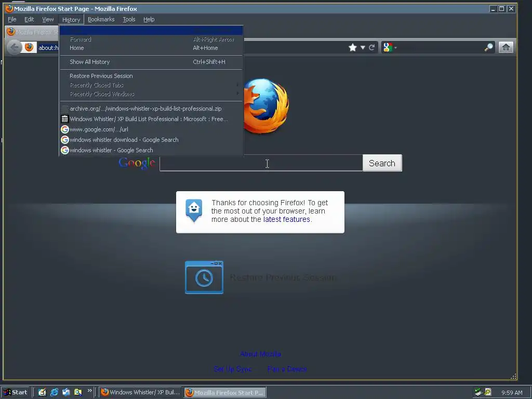532x399 pixels.
Task: Click the system tray network icon
Action: (478, 392)
